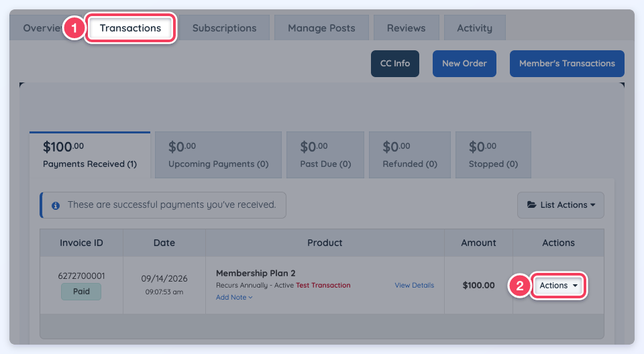Select the Payments Received (1) tab
Image resolution: width=644 pixels, height=354 pixels.
[x=90, y=155]
